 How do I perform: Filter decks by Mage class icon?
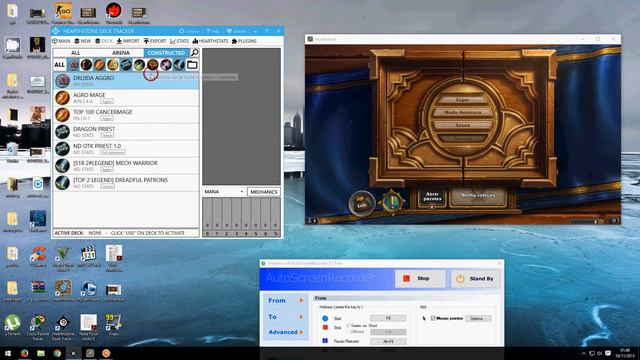point(100,65)
